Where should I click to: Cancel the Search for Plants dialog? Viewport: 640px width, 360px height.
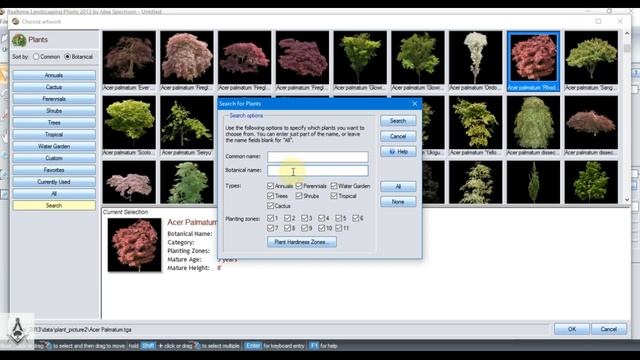398,136
